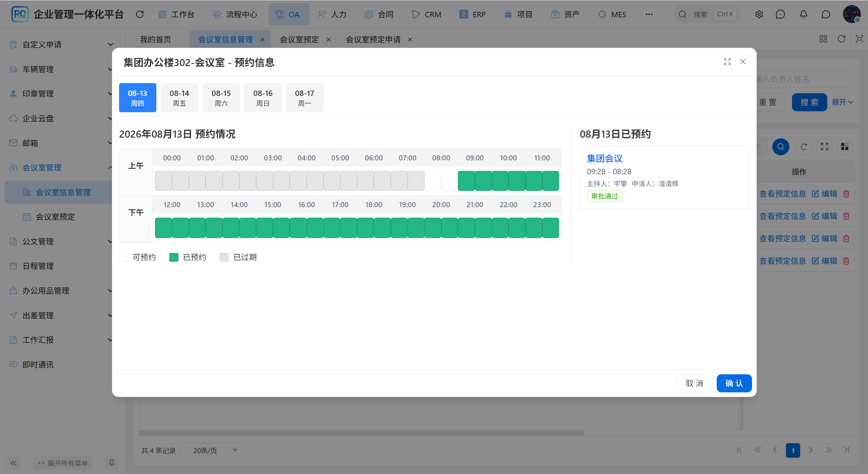The height and width of the screenshot is (474, 868).
Task: Go to the last page with the last-page arrow
Action: [847, 450]
